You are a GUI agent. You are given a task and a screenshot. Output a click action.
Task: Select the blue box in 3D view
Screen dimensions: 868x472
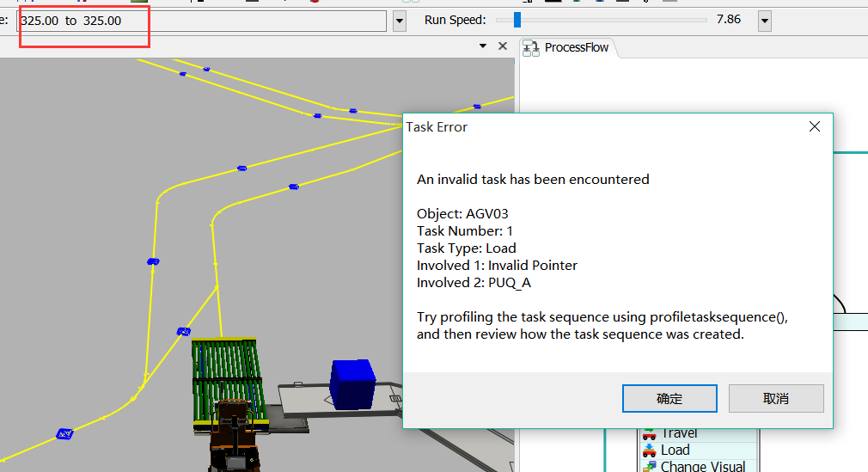pyautogui.click(x=352, y=384)
